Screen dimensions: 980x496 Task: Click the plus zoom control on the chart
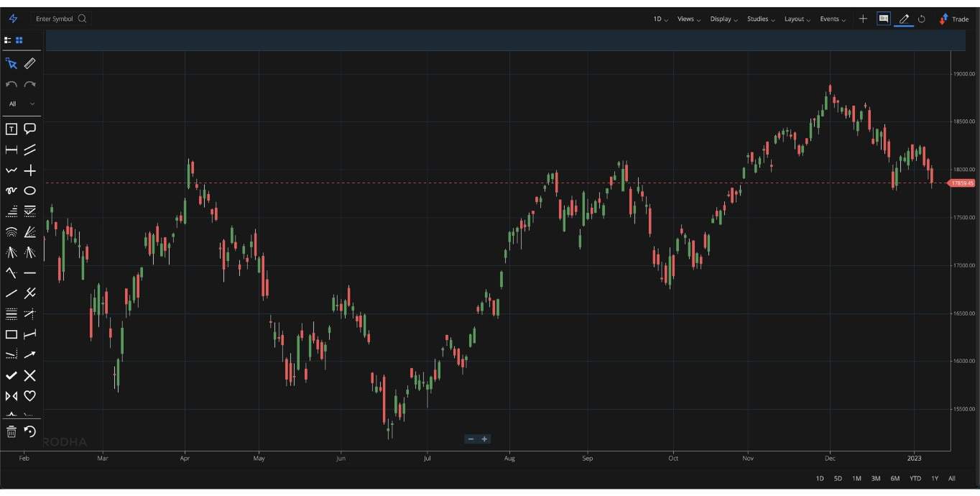(x=484, y=438)
